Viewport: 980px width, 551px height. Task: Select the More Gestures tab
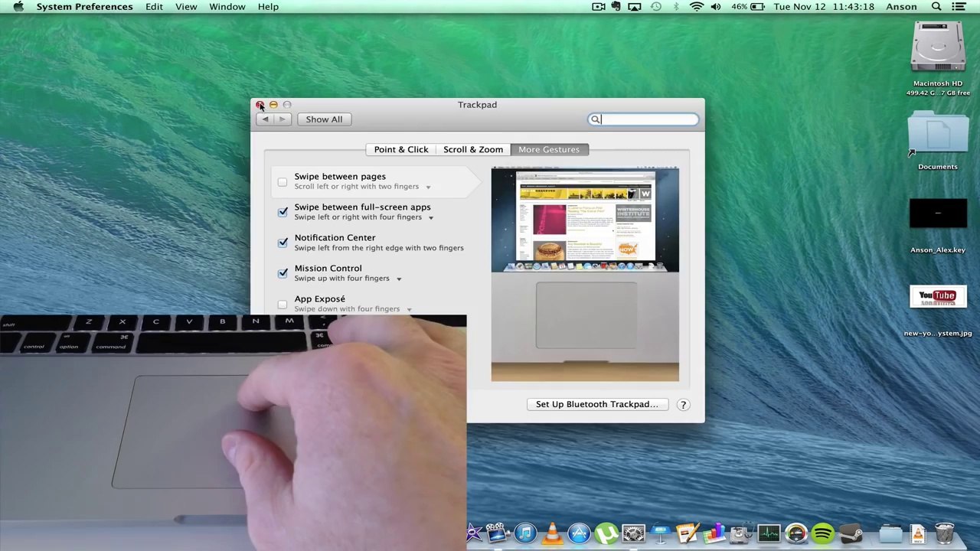(x=549, y=149)
